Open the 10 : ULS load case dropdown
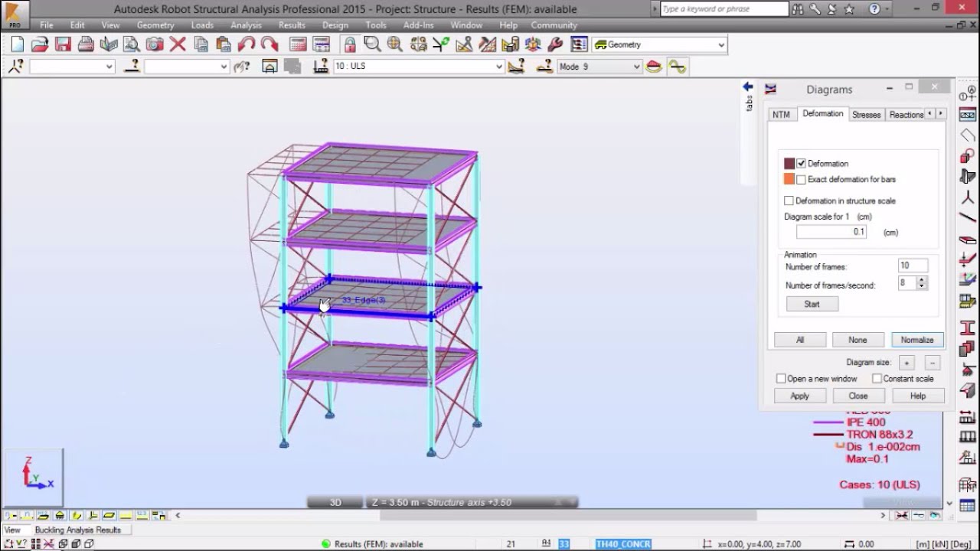The height and width of the screenshot is (551, 980). [498, 67]
